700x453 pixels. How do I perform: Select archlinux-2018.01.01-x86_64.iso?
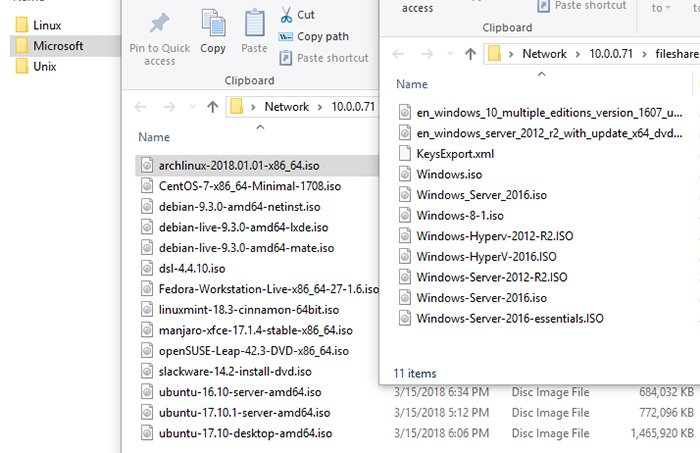[256, 166]
